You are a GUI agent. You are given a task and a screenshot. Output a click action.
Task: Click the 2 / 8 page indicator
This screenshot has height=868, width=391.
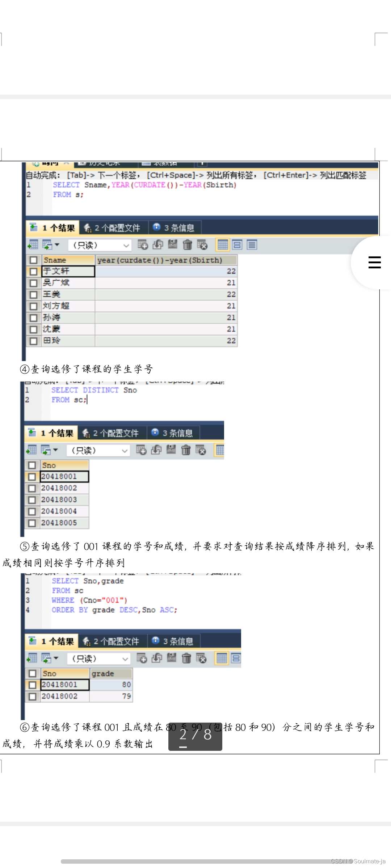pos(195,736)
